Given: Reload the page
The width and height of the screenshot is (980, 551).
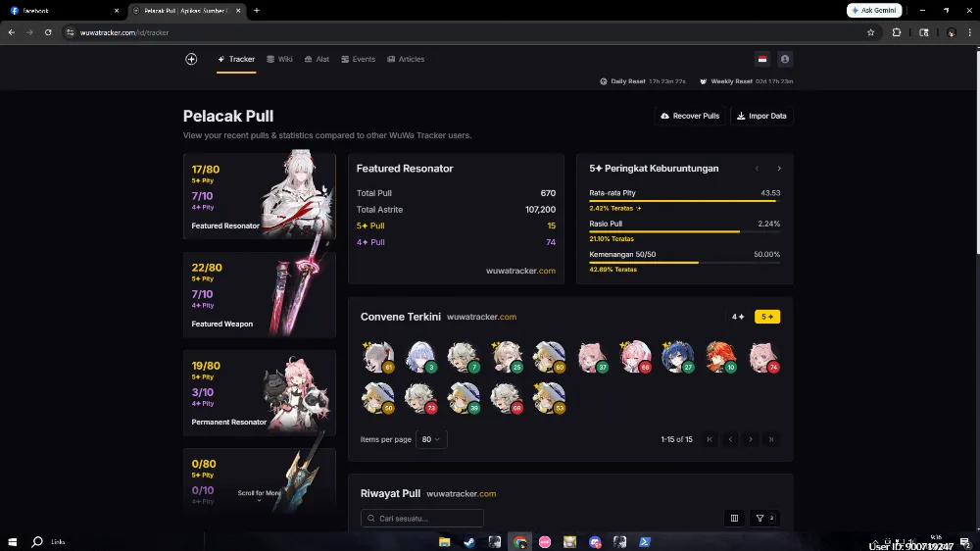Looking at the screenshot, I should [48, 32].
